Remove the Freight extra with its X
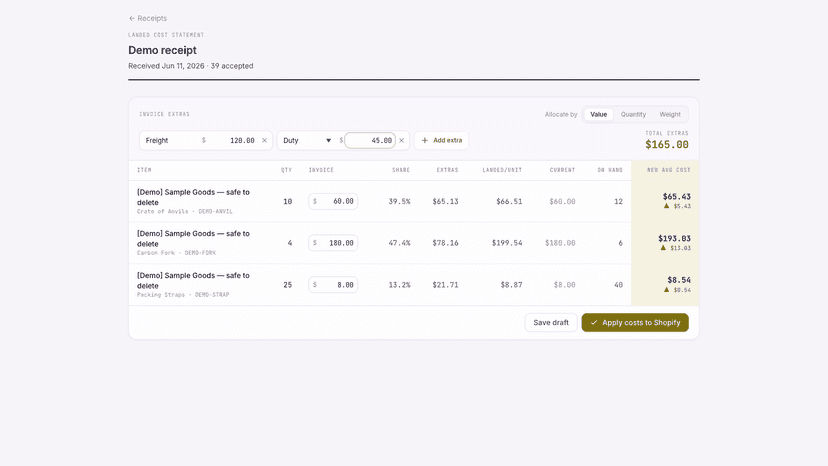Image resolution: width=828 pixels, height=466 pixels. [265, 141]
